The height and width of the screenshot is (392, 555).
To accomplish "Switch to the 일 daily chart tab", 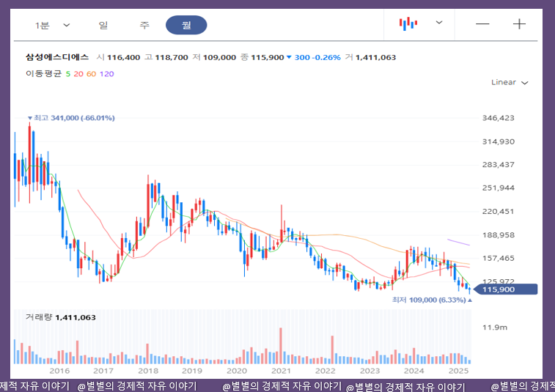I will click(x=103, y=25).
